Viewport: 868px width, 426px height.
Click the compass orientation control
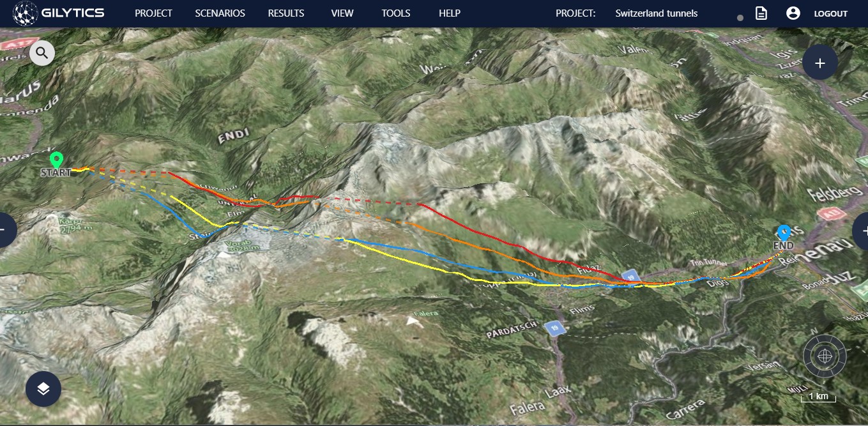pyautogui.click(x=825, y=355)
